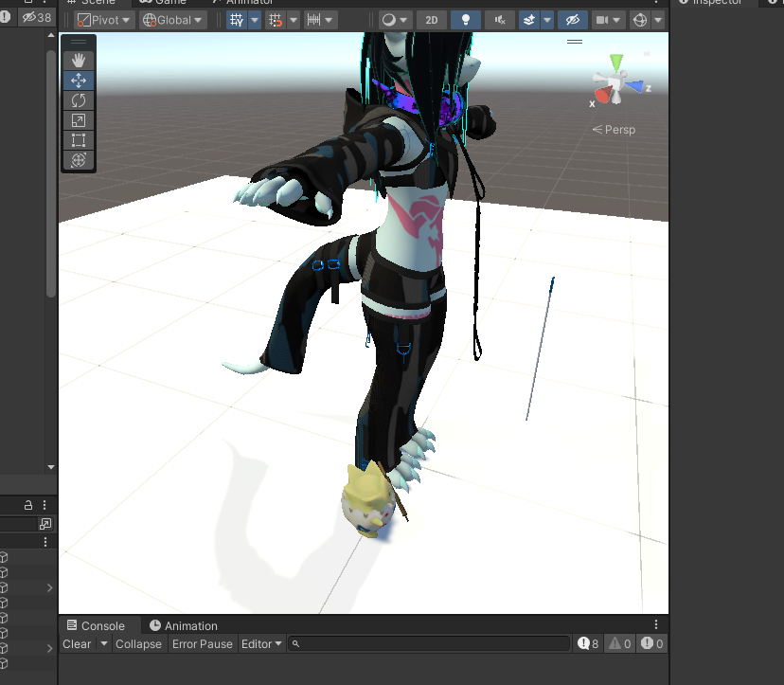
Task: Toggle scene audio mute button
Action: coord(499,20)
